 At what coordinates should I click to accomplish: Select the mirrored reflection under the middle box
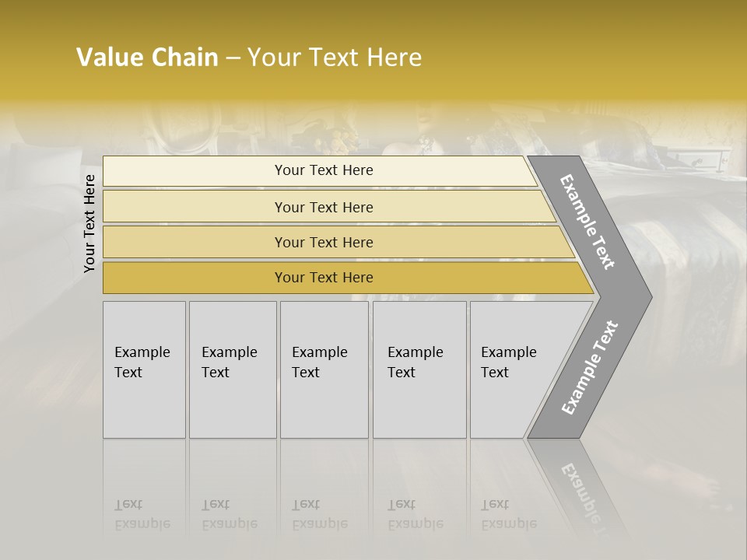[x=320, y=515]
